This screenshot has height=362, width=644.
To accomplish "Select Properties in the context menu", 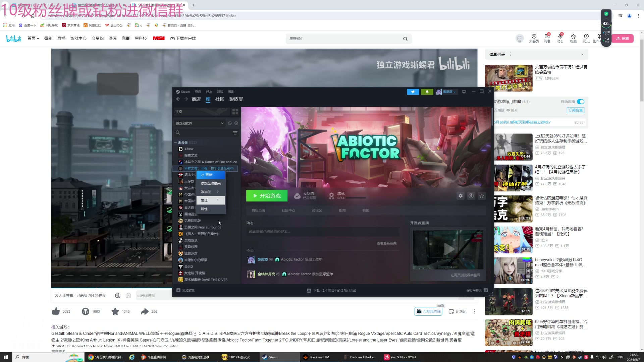I will pyautogui.click(x=205, y=209).
